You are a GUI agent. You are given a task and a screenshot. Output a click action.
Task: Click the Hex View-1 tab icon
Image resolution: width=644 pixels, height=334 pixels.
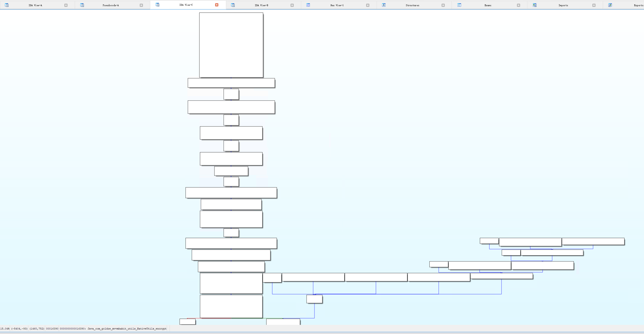308,5
